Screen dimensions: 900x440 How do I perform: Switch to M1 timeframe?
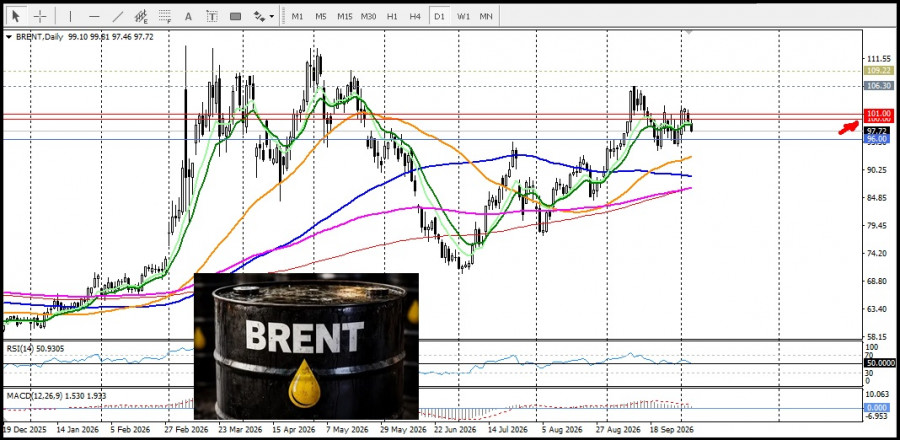[x=297, y=17]
